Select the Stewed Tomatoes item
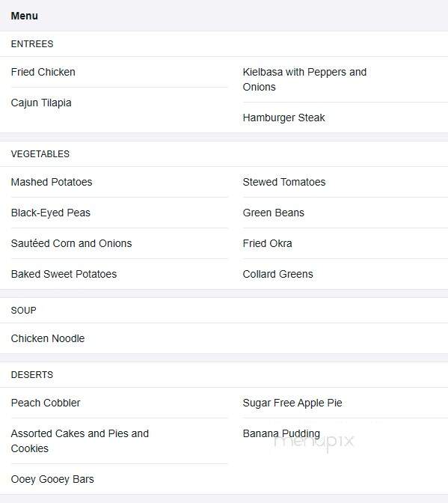The height and width of the screenshot is (503, 448). tap(284, 182)
